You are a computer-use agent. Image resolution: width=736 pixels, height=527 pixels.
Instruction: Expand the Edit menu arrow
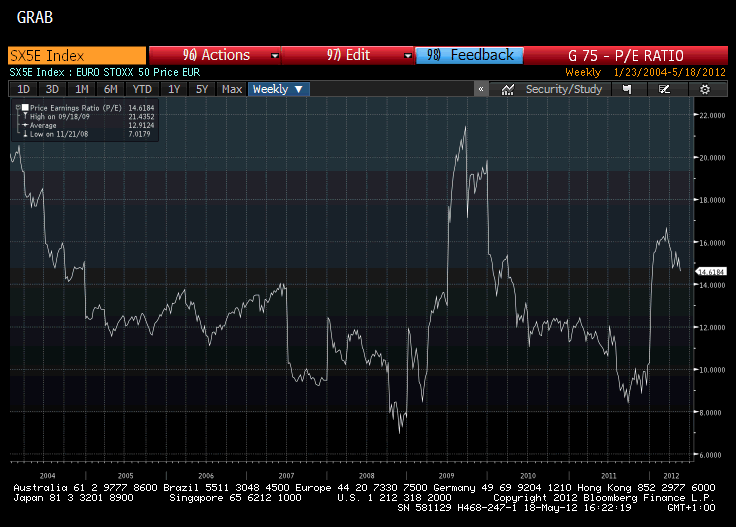407,56
